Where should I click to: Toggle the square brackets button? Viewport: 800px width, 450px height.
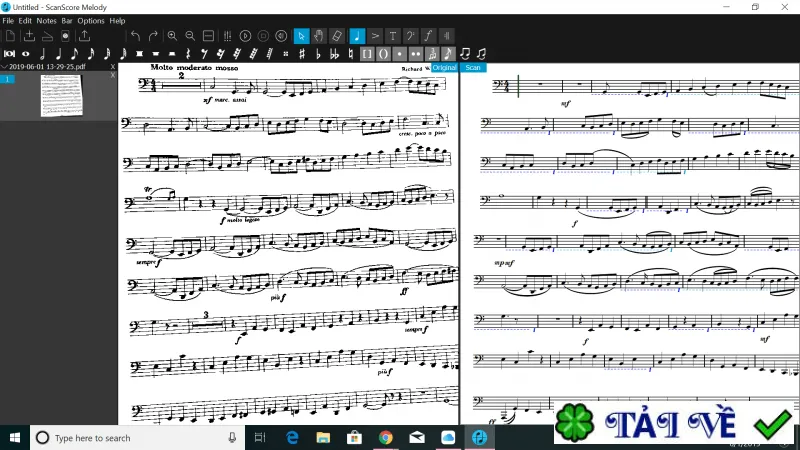[367, 54]
